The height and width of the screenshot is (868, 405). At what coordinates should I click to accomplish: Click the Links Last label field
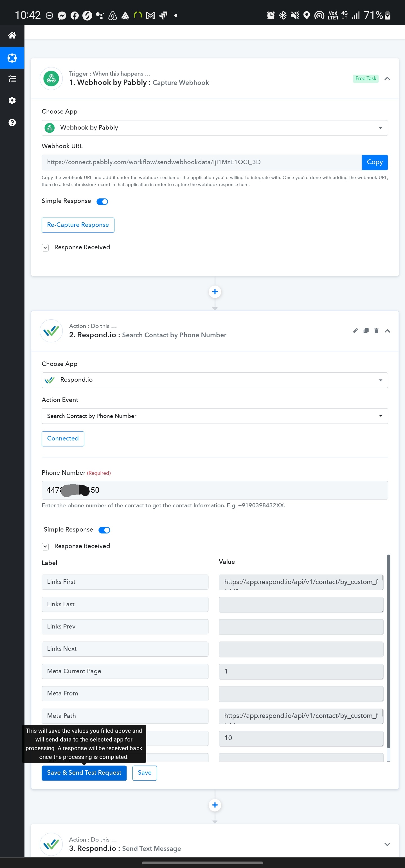coord(125,605)
